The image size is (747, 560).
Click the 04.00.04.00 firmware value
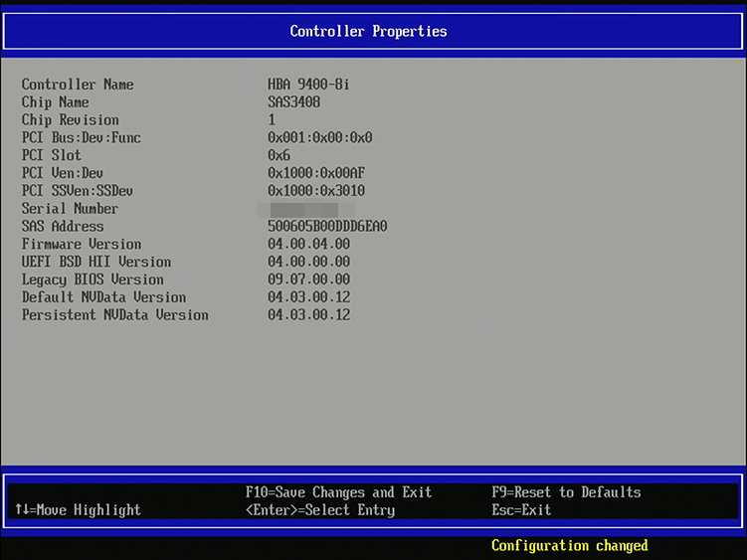pos(308,244)
